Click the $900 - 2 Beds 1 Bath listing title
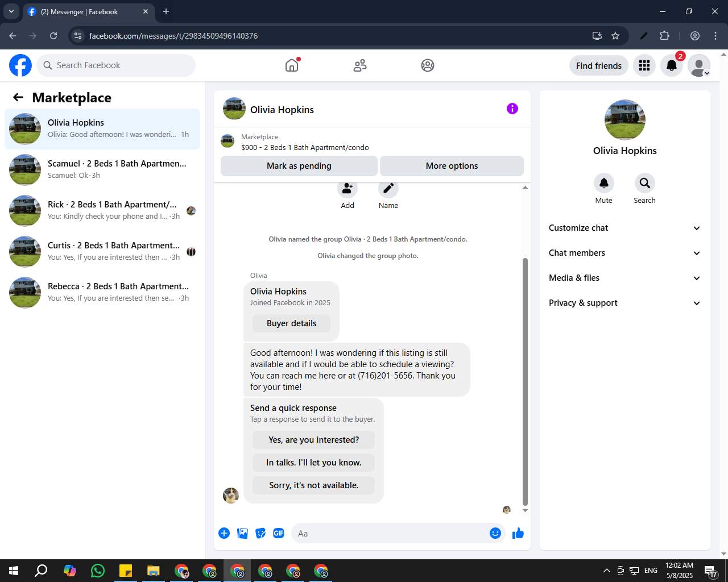 305,147
